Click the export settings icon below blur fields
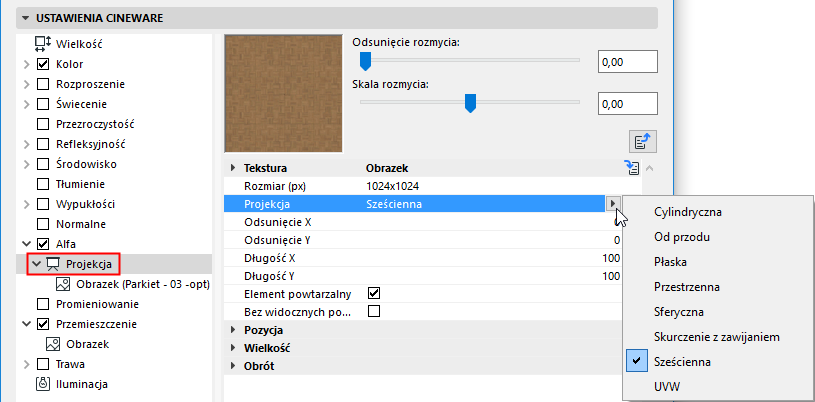 click(643, 141)
